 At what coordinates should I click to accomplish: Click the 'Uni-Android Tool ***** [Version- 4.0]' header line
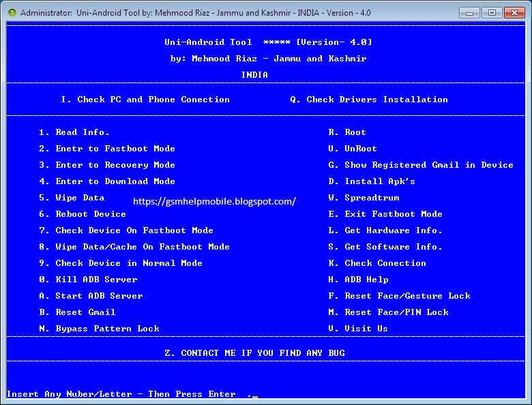click(268, 42)
